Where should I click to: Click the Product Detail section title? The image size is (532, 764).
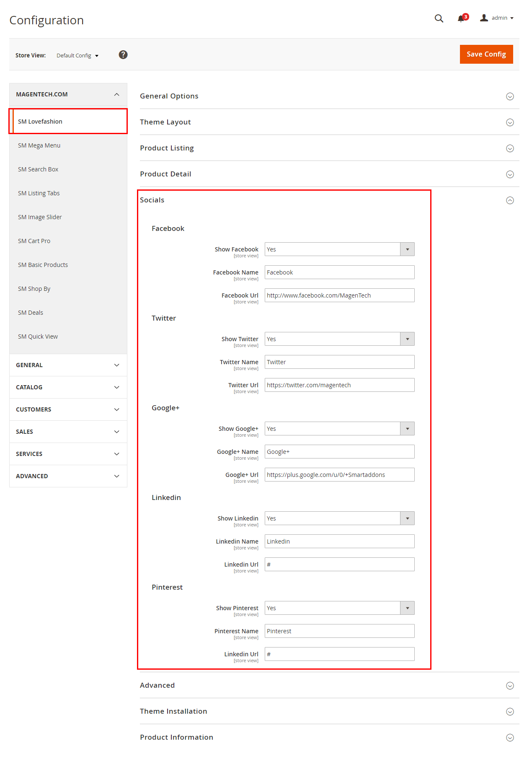[165, 174]
